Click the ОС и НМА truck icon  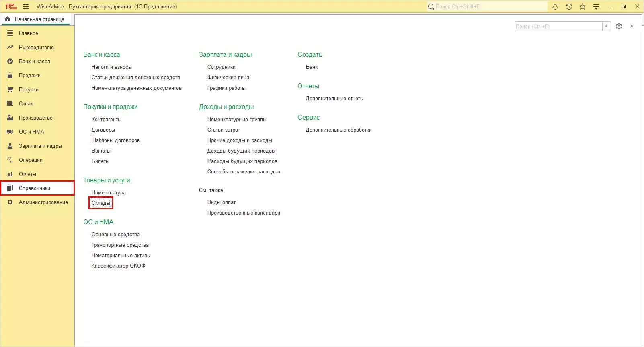[10, 132]
